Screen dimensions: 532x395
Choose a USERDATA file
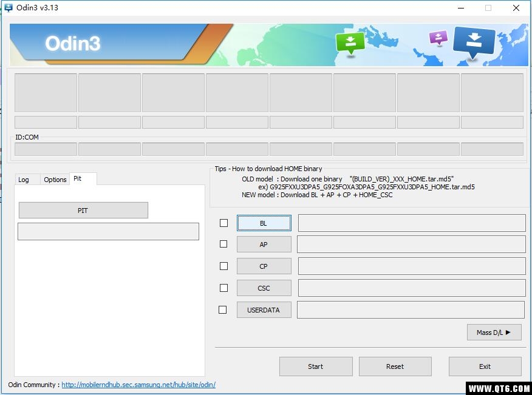tap(264, 310)
